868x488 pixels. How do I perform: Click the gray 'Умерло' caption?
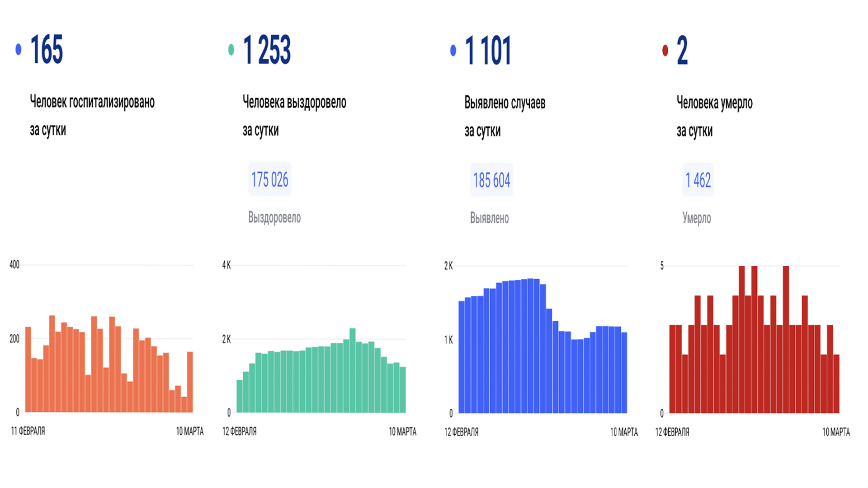[697, 219]
